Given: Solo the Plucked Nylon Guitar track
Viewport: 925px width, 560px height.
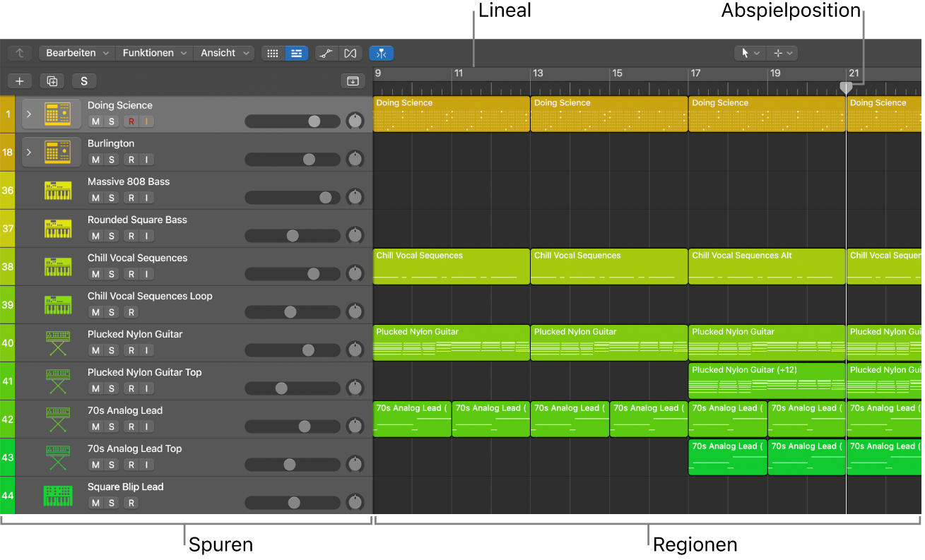Looking at the screenshot, I should click(x=111, y=350).
